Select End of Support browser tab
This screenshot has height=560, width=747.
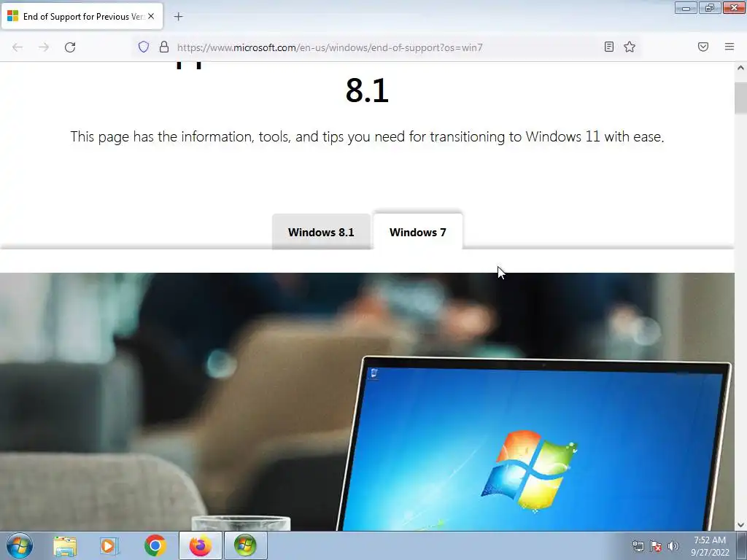[x=82, y=16]
